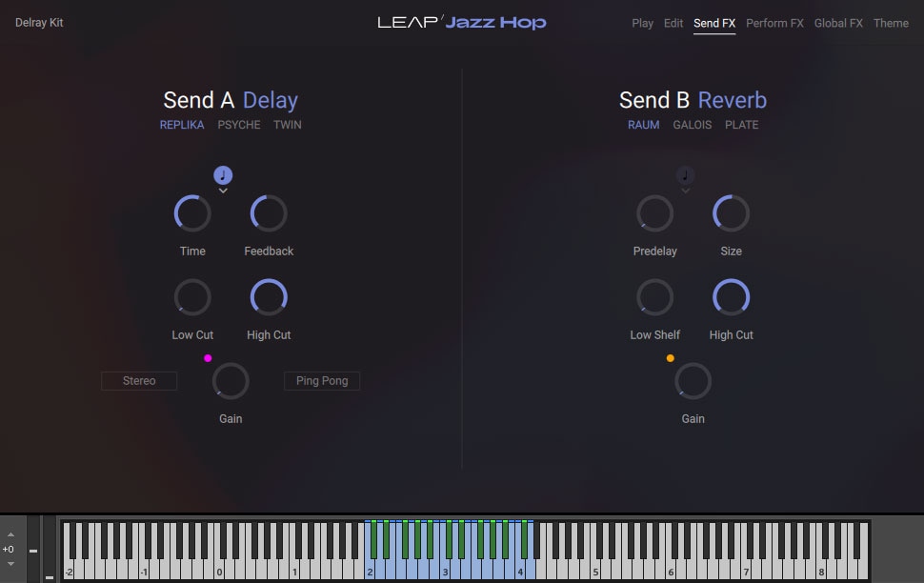The width and height of the screenshot is (924, 583).
Task: Expand the chevron under Send A sync icon
Action: coord(223,191)
